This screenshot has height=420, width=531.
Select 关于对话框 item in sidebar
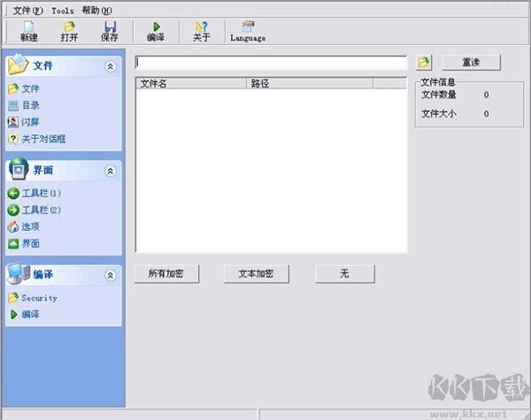36,139
